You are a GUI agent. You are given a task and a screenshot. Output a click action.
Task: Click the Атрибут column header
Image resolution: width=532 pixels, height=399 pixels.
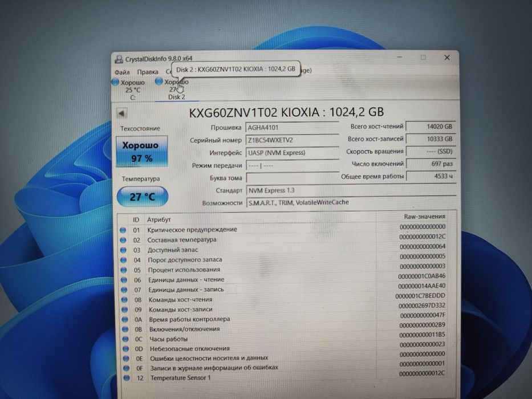click(x=159, y=220)
